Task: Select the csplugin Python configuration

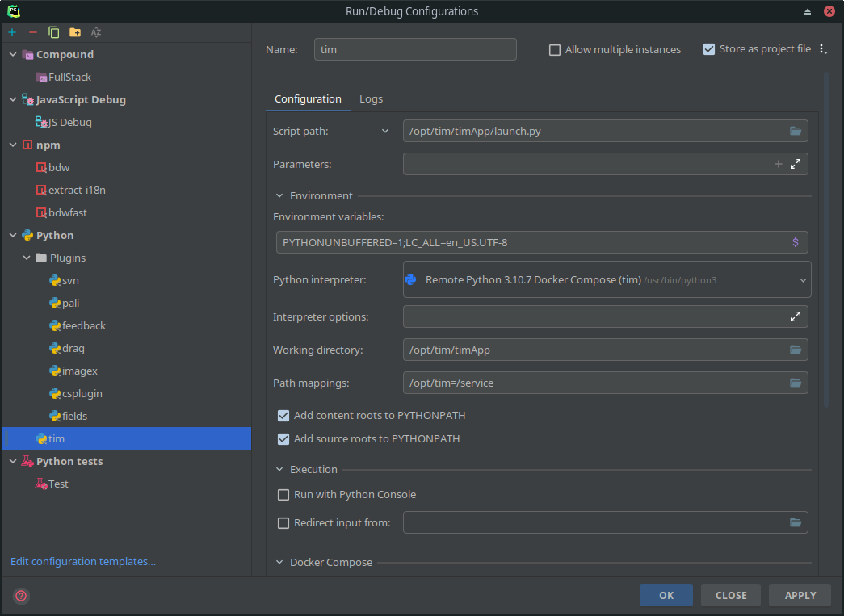Action: (x=127, y=393)
